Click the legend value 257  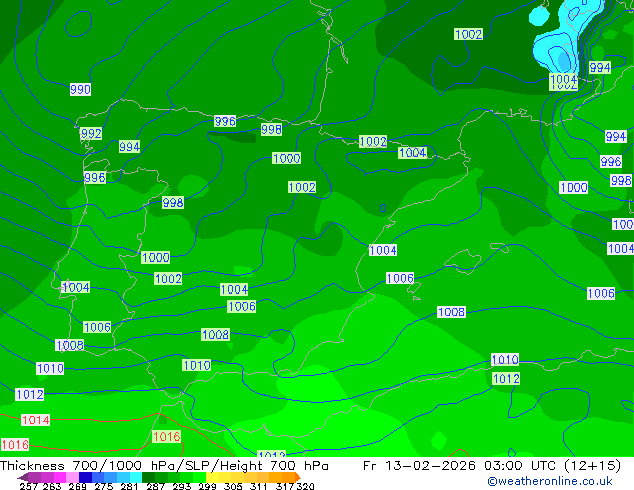tap(29, 486)
